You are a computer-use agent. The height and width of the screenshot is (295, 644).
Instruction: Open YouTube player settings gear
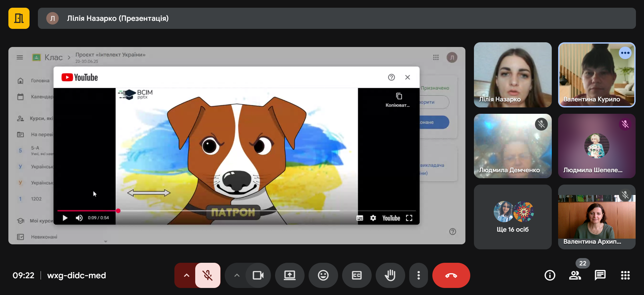(x=373, y=218)
